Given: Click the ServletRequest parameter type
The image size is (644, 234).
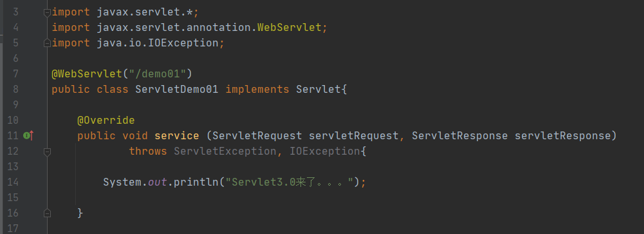Looking at the screenshot, I should [257, 136].
